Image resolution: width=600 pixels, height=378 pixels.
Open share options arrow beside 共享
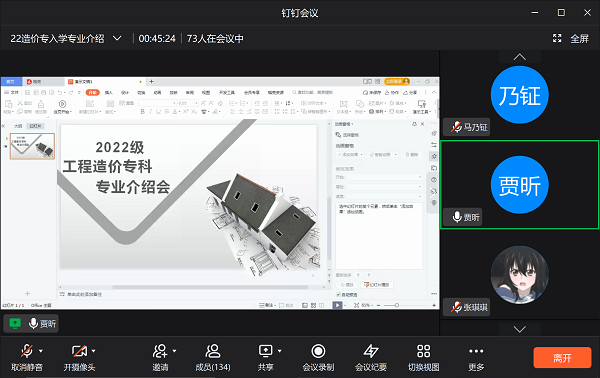click(280, 351)
